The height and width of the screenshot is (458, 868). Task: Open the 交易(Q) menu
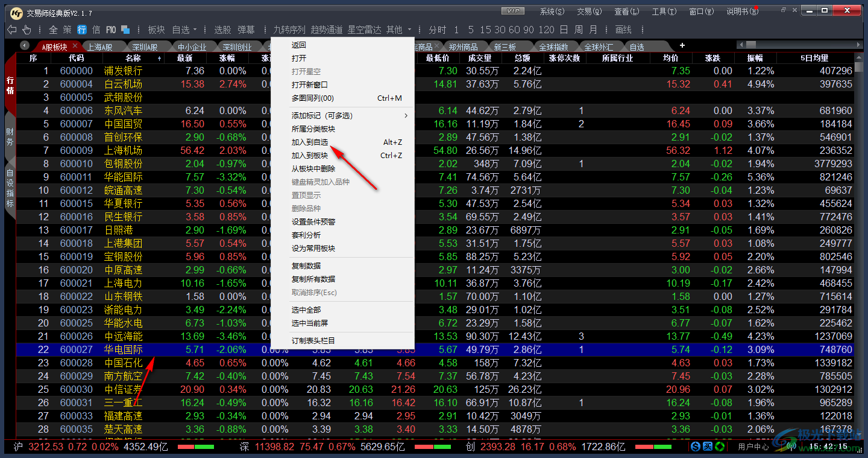590,11
